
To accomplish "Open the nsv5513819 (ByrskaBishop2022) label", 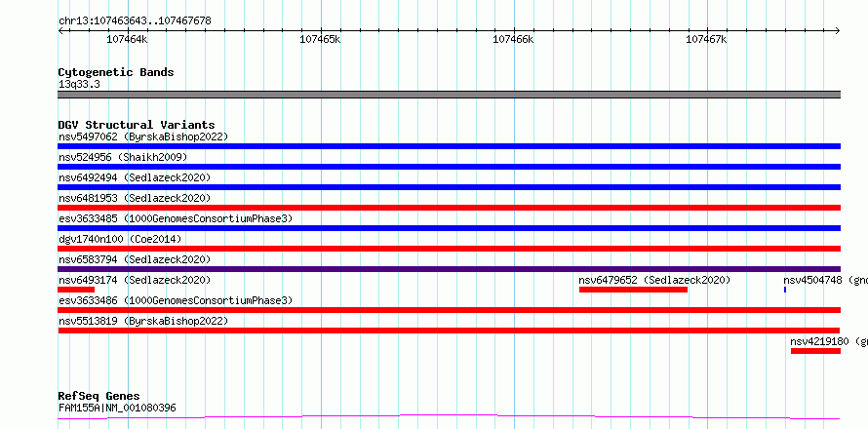I will coord(143,321).
